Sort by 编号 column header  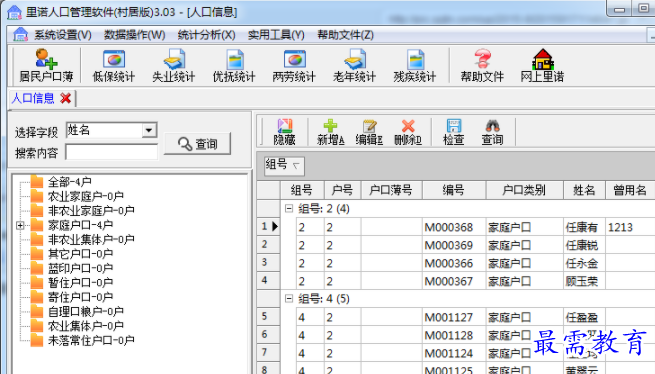(x=454, y=190)
